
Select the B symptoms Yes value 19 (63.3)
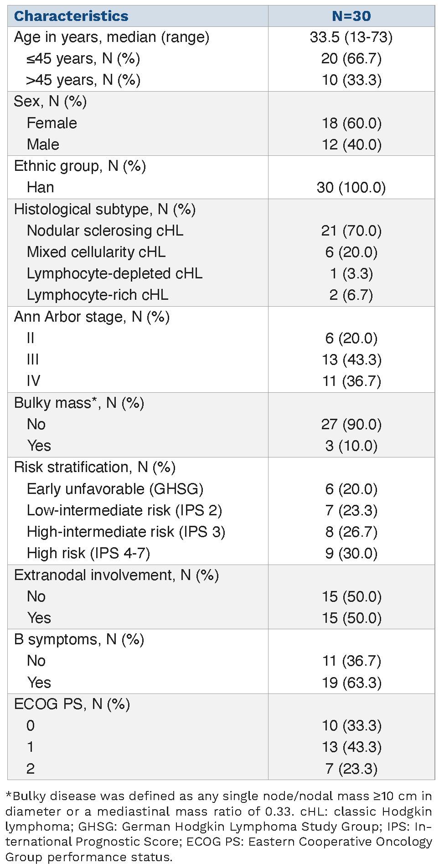pos(351,683)
